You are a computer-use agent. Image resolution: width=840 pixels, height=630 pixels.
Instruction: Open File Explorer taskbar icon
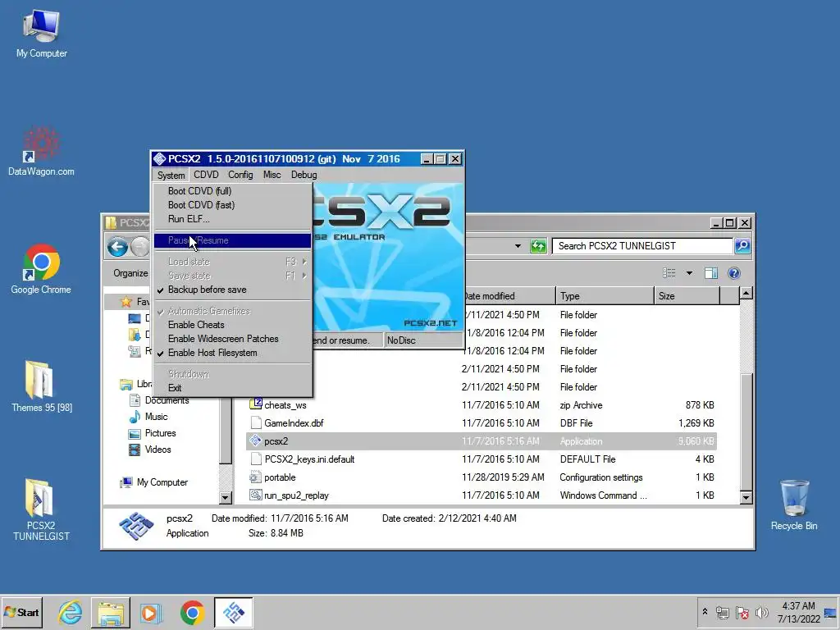point(111,612)
